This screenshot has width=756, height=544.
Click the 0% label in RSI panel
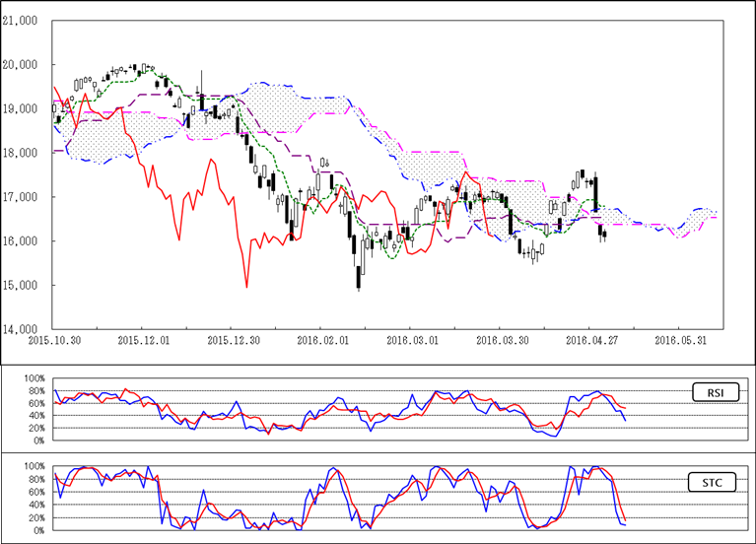(x=37, y=441)
